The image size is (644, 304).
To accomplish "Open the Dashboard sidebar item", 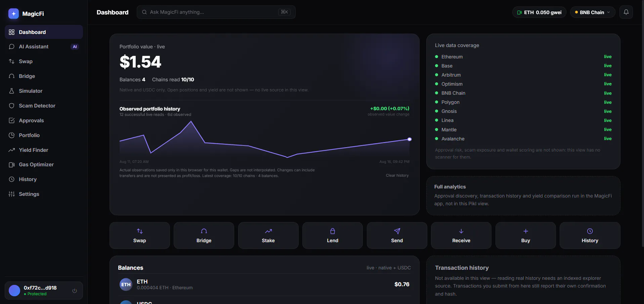I will coord(44,32).
